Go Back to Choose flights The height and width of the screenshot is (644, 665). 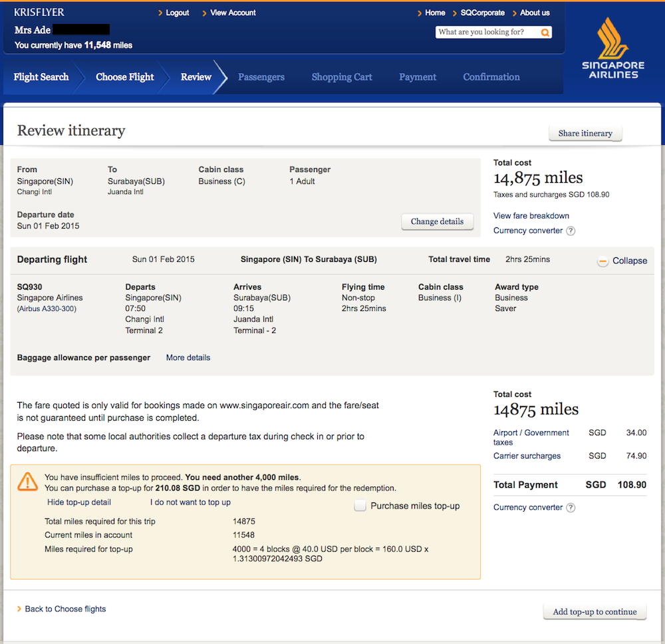(x=65, y=609)
